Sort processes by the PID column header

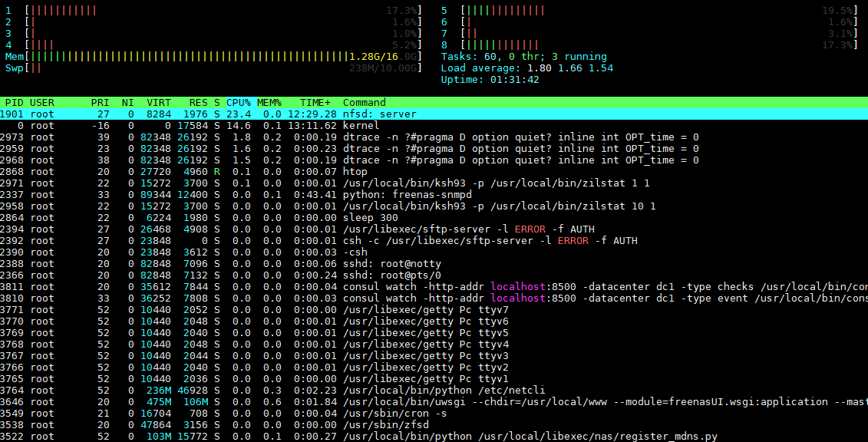tap(15, 102)
